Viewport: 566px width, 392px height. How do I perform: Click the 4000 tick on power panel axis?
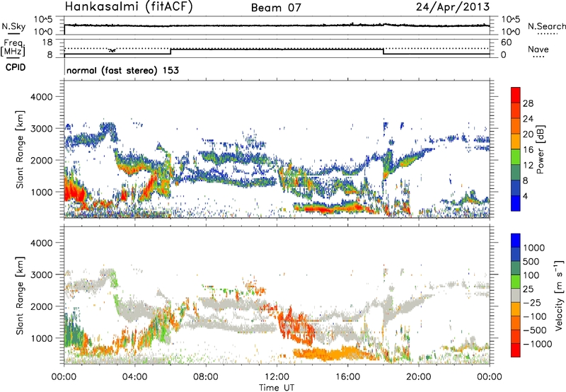click(x=41, y=97)
